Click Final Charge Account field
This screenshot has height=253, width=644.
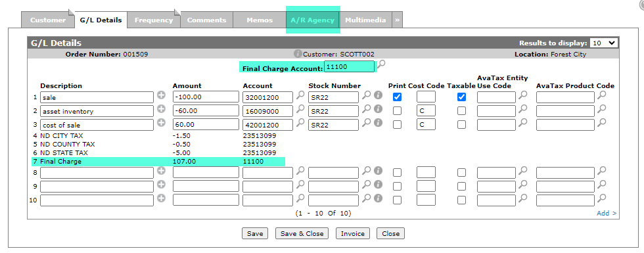point(349,66)
